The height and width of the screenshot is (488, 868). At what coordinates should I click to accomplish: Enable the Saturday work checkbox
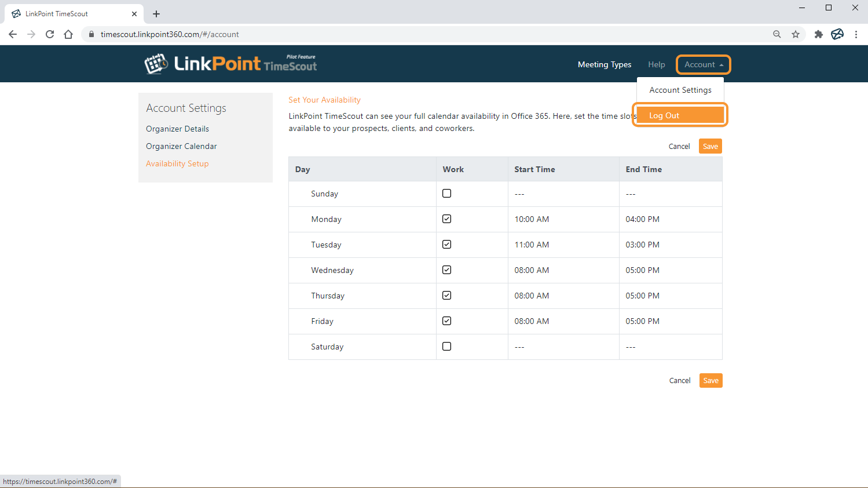(x=446, y=347)
